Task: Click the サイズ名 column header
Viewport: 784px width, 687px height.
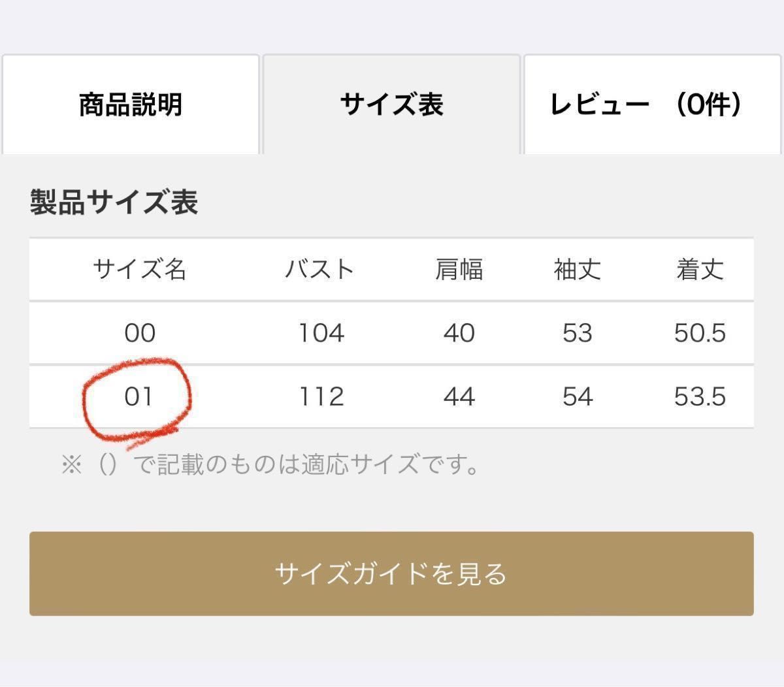Action: click(x=140, y=269)
